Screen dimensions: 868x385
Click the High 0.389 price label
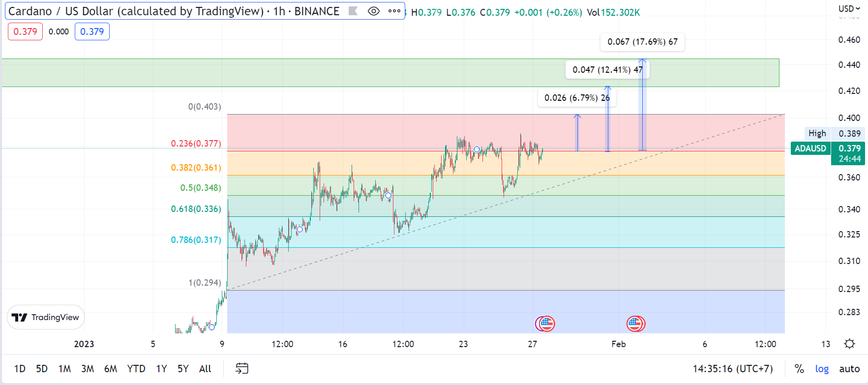coord(835,133)
